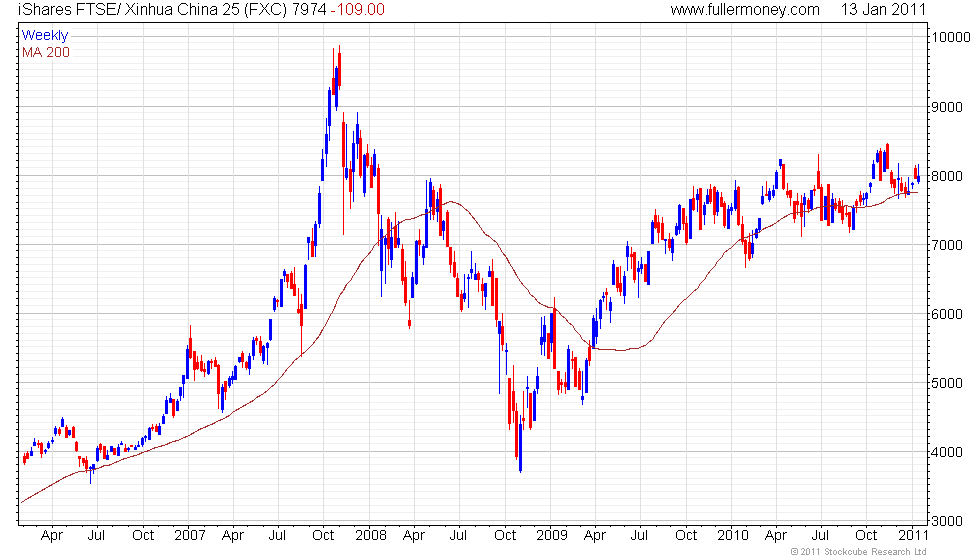Click the 10000 y-axis label
Image resolution: width=980 pixels, height=560 pixels.
pyautogui.click(x=951, y=37)
